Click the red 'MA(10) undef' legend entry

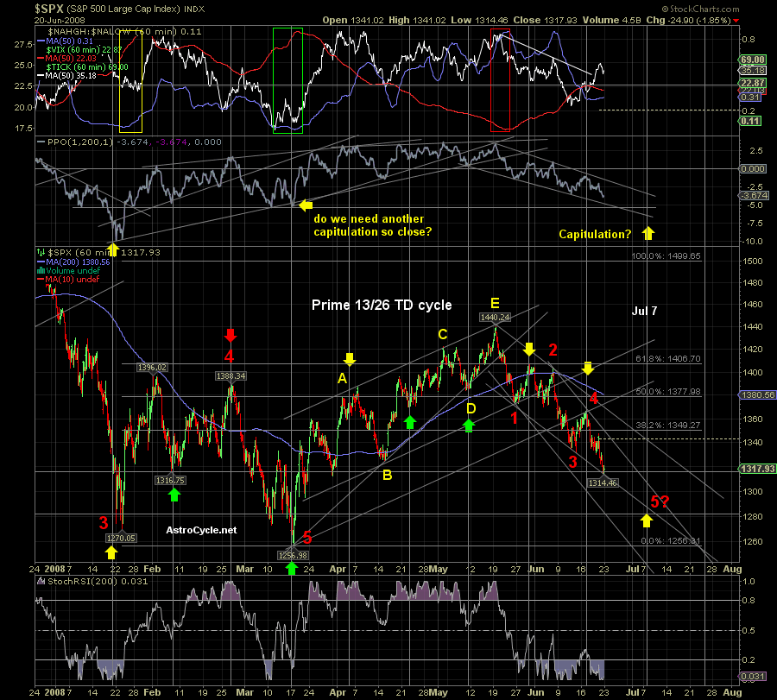pyautogui.click(x=68, y=280)
